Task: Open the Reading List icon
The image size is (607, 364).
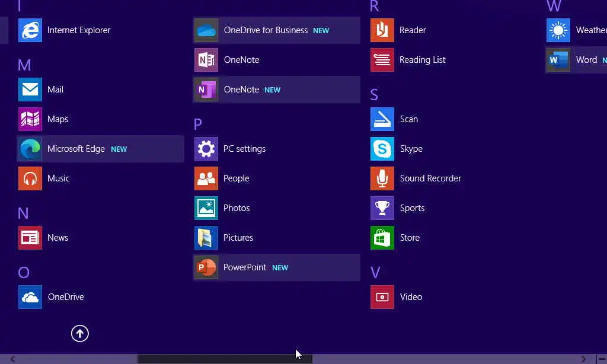Action: (382, 60)
